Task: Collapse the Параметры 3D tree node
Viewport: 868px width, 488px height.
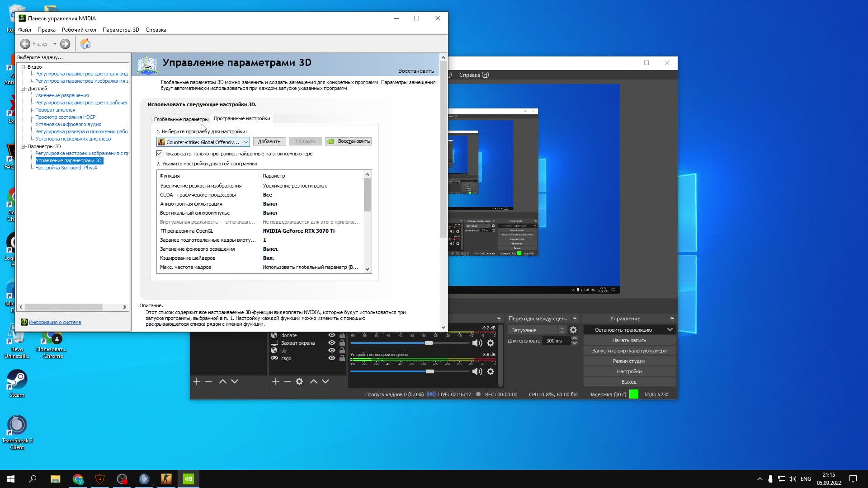Action: coord(23,146)
